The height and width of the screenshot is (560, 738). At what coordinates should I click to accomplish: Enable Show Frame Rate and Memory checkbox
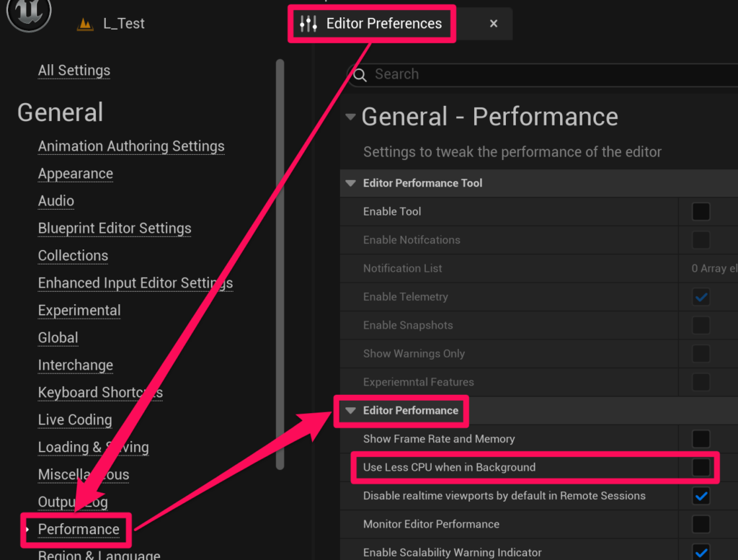click(x=700, y=439)
